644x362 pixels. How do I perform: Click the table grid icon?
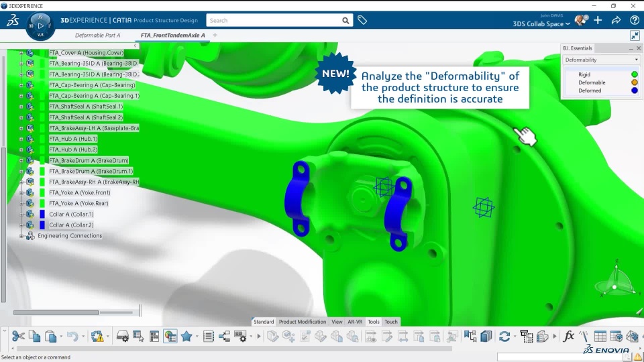click(600, 337)
